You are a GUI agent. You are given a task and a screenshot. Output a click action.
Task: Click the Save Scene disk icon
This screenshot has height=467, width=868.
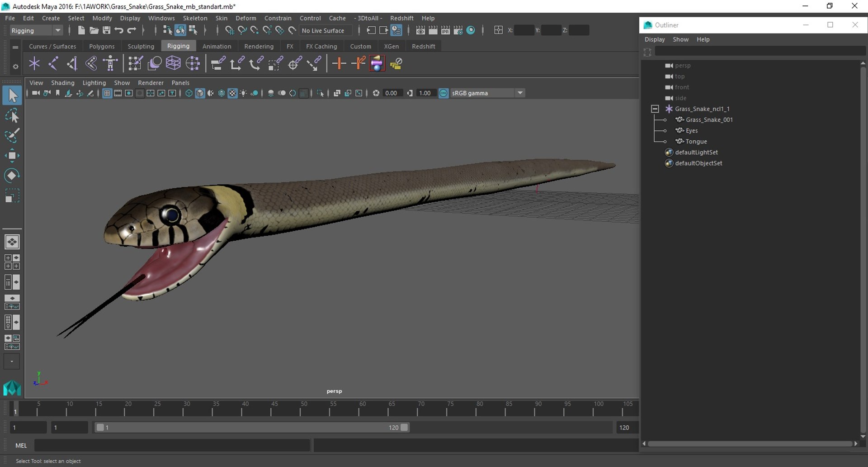[106, 30]
